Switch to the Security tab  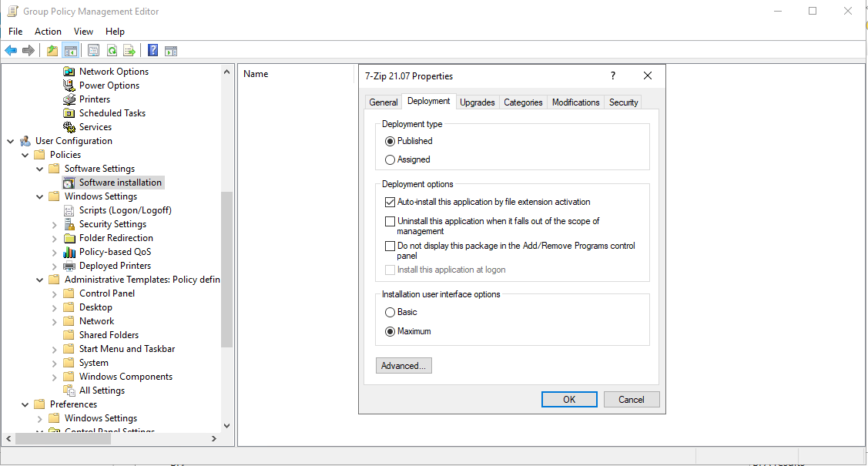(x=623, y=102)
